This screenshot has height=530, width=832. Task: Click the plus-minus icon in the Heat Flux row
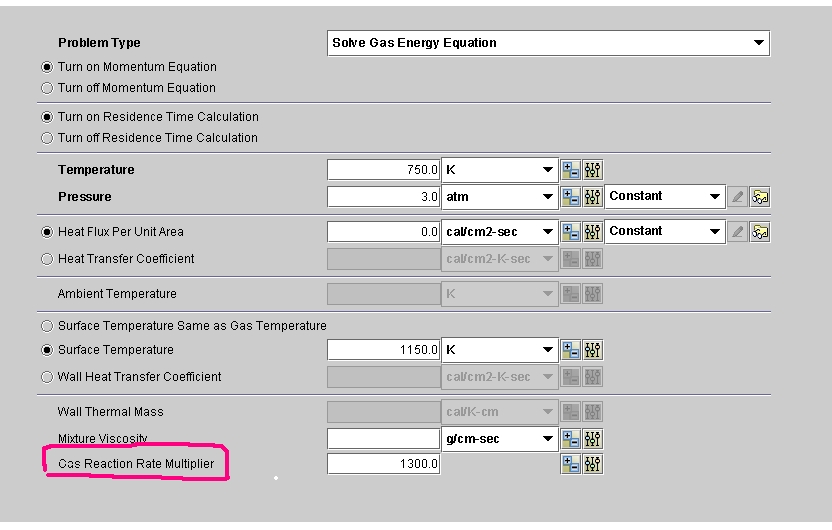(x=572, y=232)
